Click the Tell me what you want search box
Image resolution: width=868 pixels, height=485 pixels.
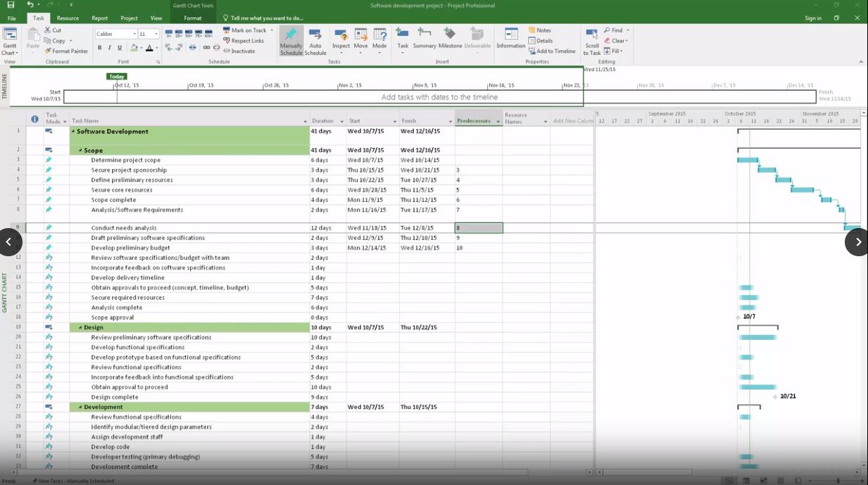[264, 18]
